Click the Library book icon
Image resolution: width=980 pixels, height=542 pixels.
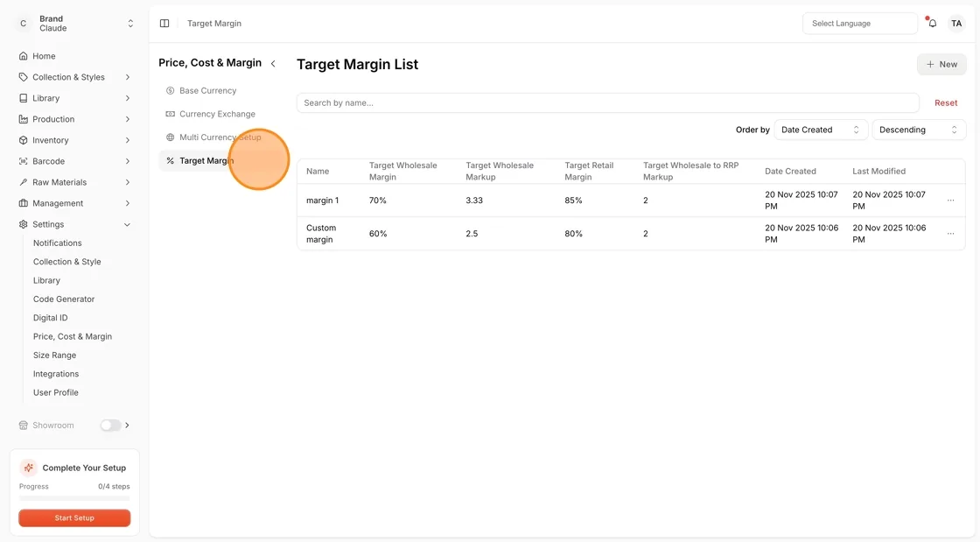pyautogui.click(x=23, y=98)
